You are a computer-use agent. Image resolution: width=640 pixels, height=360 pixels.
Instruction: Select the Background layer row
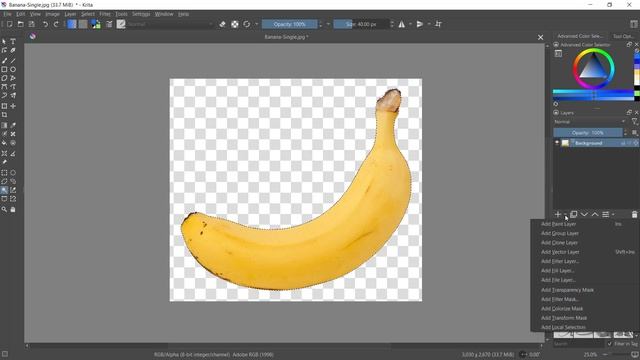pyautogui.click(x=596, y=143)
